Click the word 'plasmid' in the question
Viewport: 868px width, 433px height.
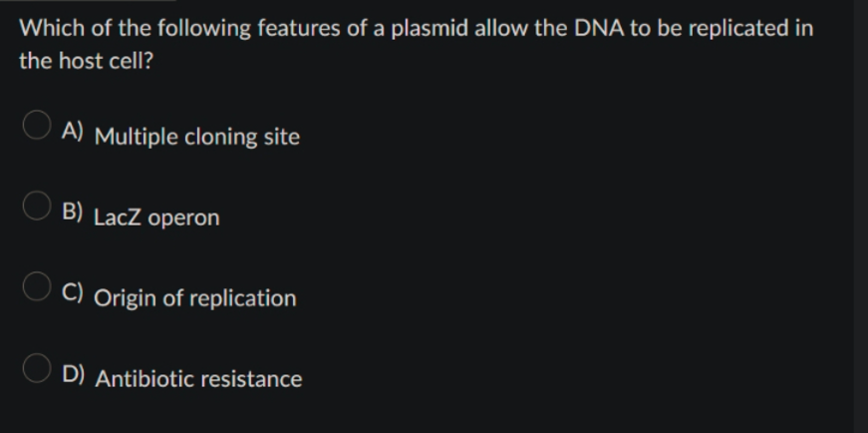click(430, 28)
